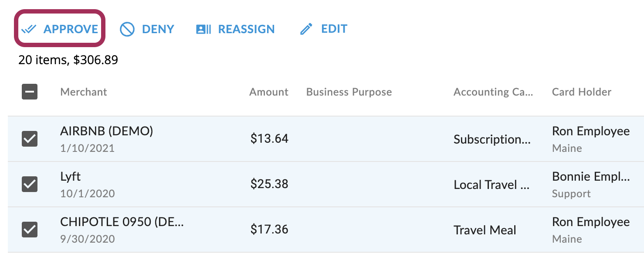This screenshot has height=254, width=644.
Task: Click the 20 items total summary text
Action: click(x=68, y=60)
